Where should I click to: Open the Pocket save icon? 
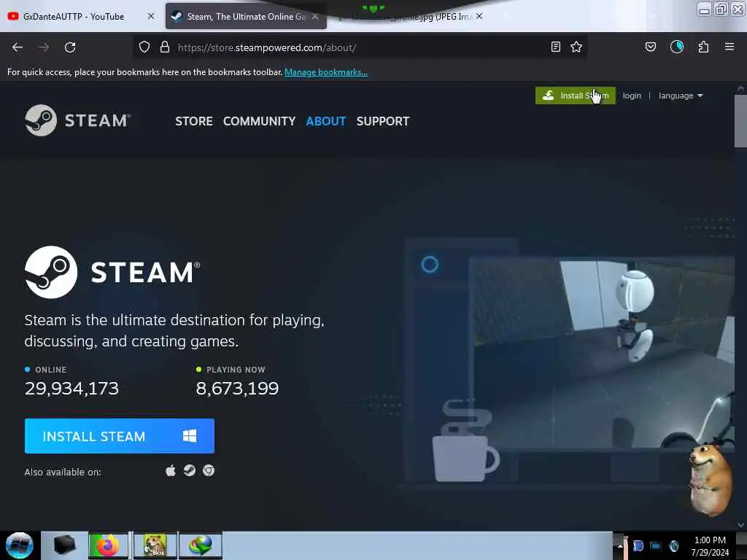tap(651, 47)
